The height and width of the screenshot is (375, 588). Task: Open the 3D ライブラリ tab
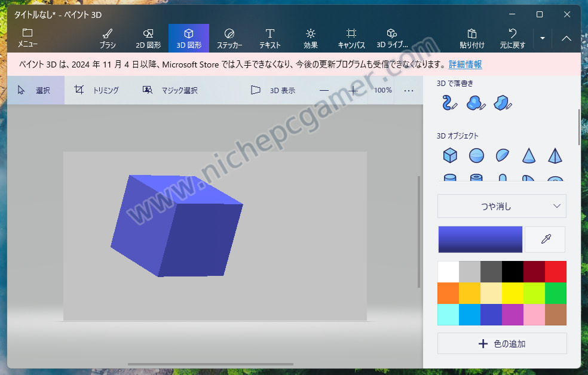(392, 38)
